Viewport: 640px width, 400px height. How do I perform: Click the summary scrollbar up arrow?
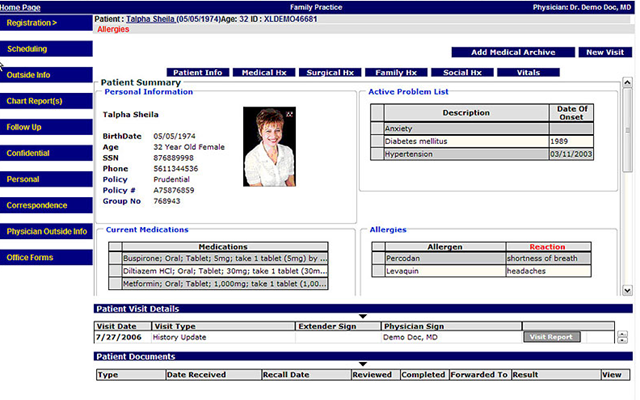pyautogui.click(x=627, y=82)
